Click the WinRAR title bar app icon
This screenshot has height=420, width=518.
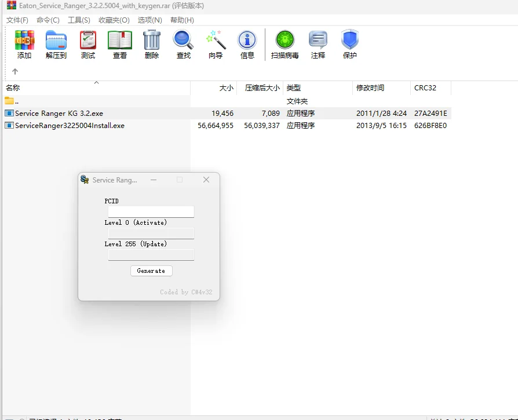[x=12, y=5]
